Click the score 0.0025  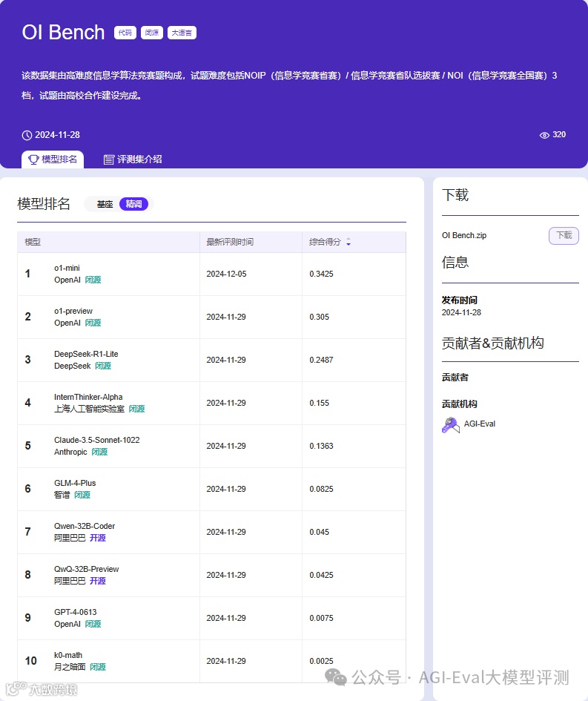click(321, 661)
